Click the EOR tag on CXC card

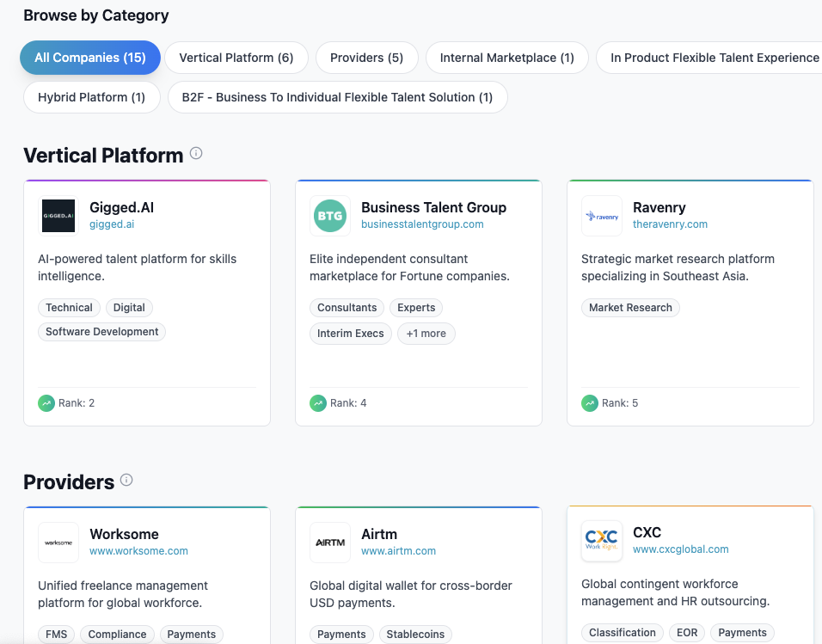coord(687,633)
